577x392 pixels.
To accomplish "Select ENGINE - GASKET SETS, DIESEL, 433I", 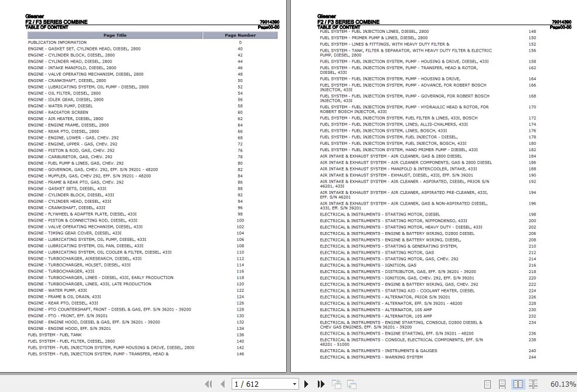I will (67, 189).
